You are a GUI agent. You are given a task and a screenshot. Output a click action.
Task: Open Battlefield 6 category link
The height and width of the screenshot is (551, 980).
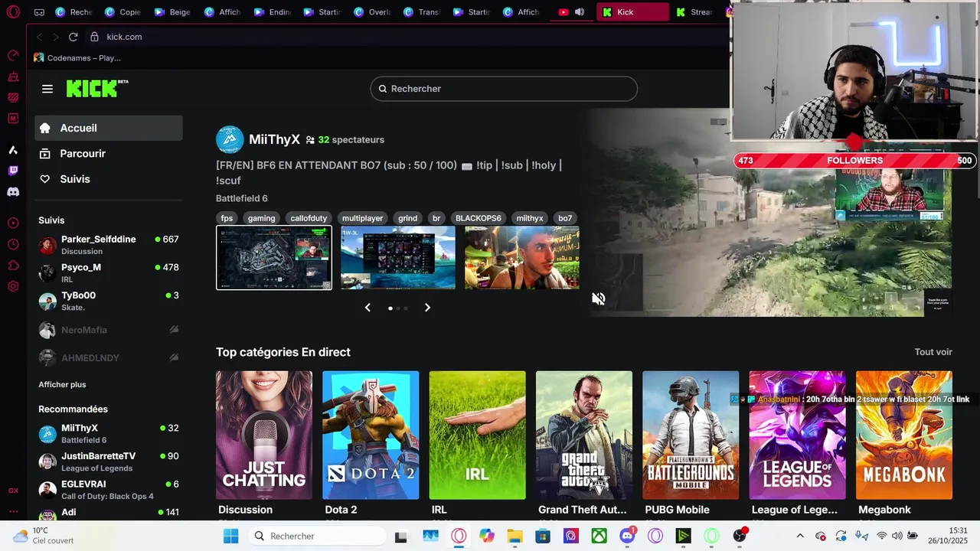click(x=242, y=198)
